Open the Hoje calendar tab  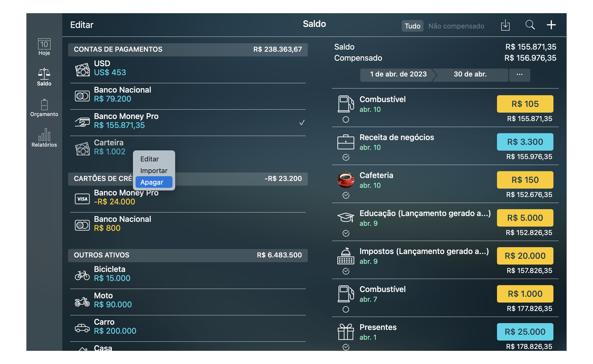tap(44, 47)
